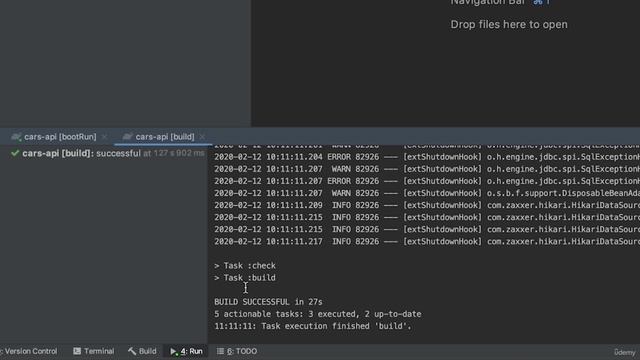Click the Run play icon in the bottom bar

click(x=173, y=351)
